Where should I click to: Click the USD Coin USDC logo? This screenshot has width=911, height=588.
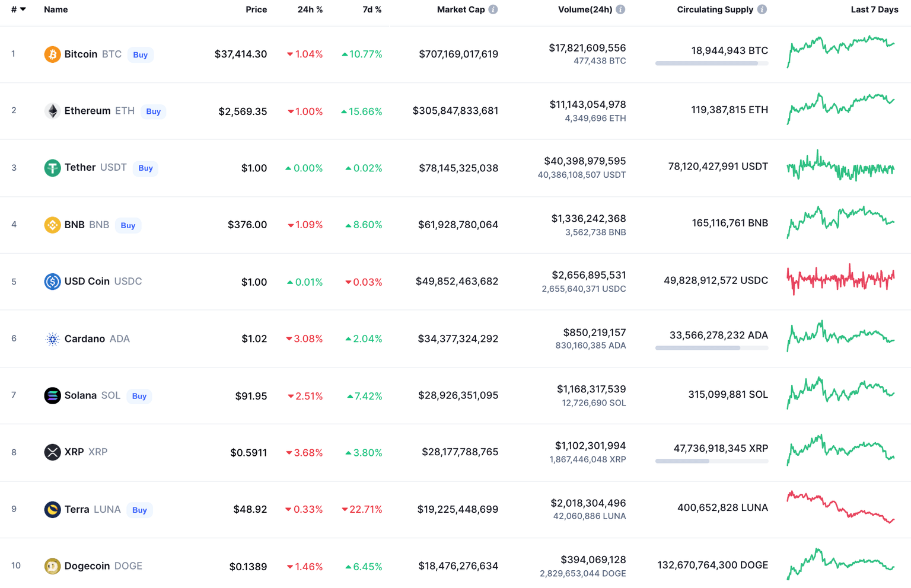52,282
